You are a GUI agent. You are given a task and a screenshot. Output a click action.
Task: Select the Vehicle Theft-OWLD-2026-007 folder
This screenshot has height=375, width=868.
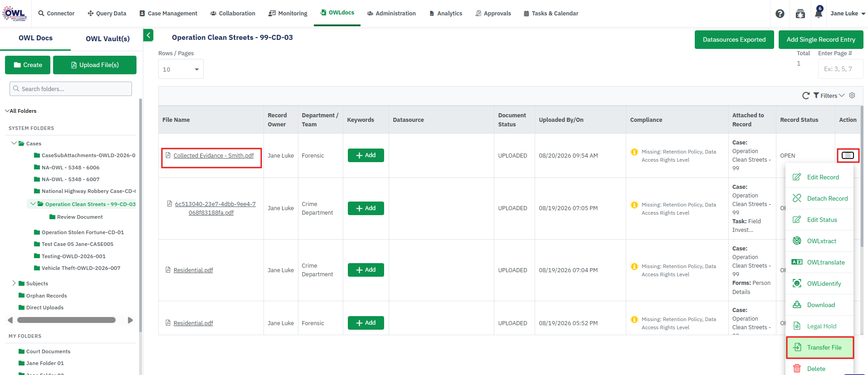point(81,268)
